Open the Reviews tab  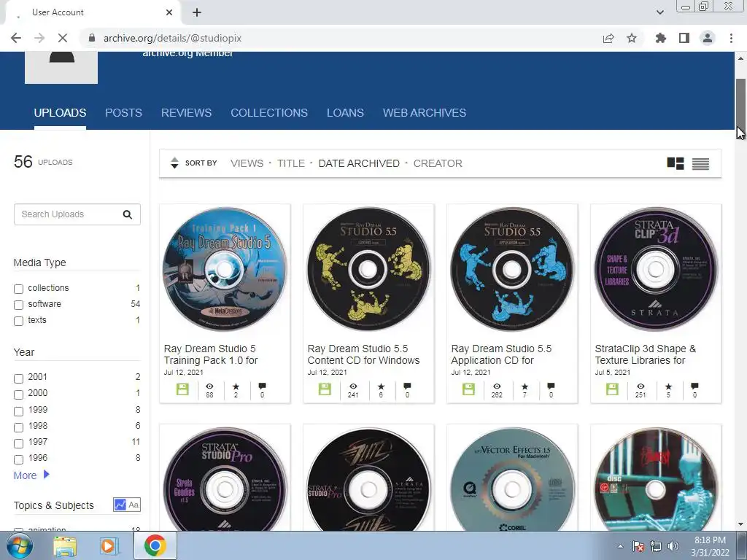click(x=186, y=113)
